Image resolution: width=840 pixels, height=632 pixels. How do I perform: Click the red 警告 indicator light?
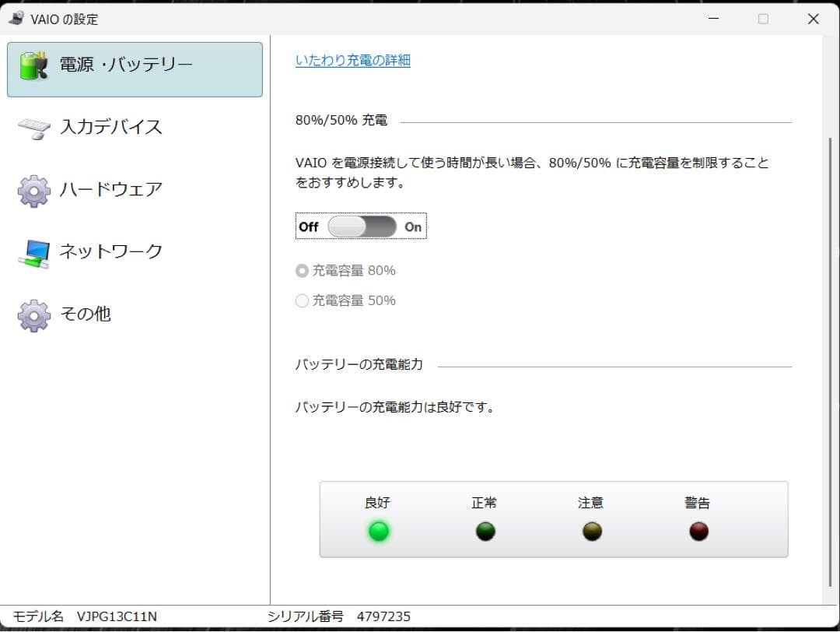[698, 532]
